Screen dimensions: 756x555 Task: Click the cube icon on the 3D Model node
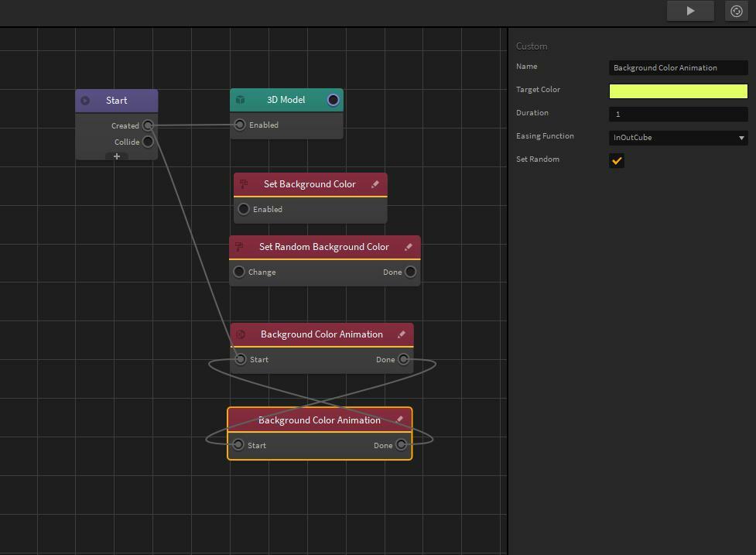[x=241, y=99]
